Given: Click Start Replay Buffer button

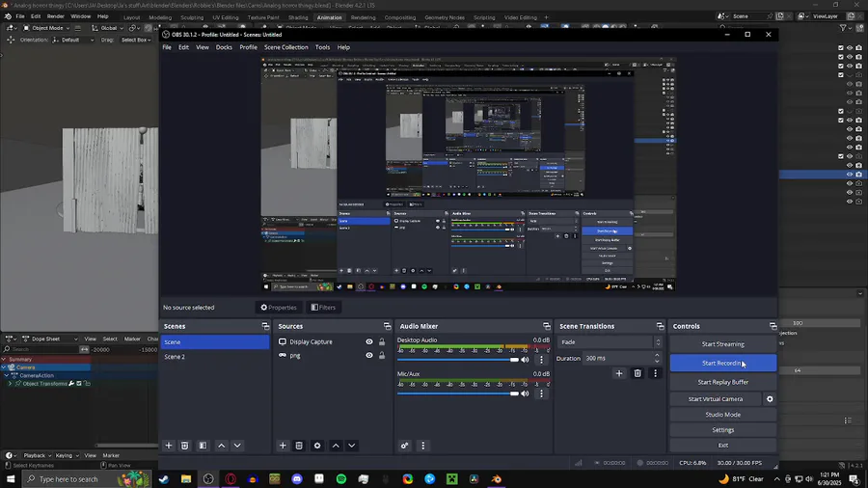Looking at the screenshot, I should coord(723,382).
